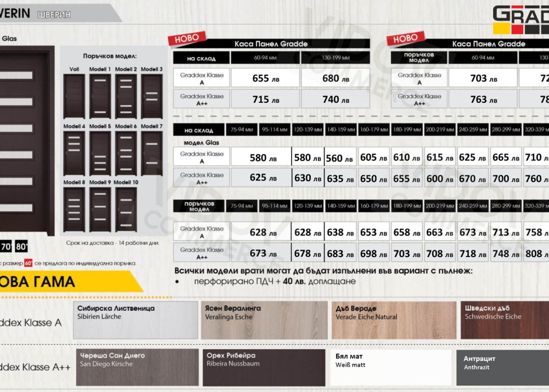Choose the Череша Сан Диего swatch

click(x=135, y=367)
